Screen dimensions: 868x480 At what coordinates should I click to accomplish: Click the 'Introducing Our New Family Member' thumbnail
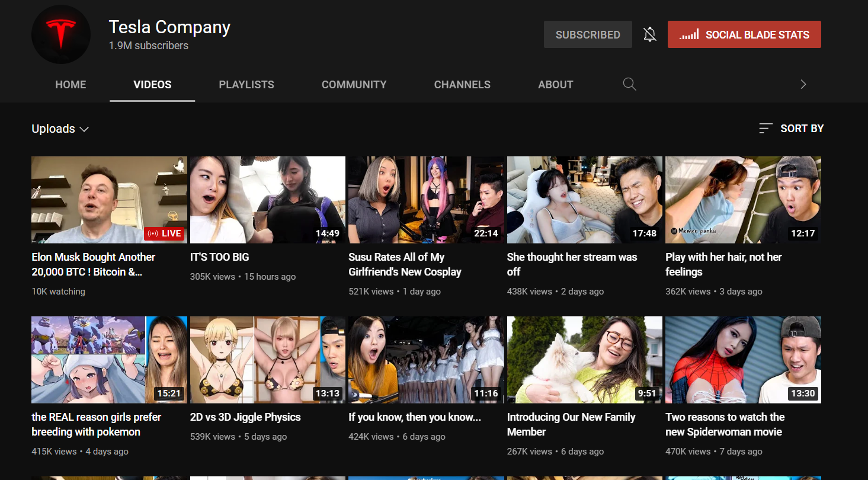coord(584,359)
